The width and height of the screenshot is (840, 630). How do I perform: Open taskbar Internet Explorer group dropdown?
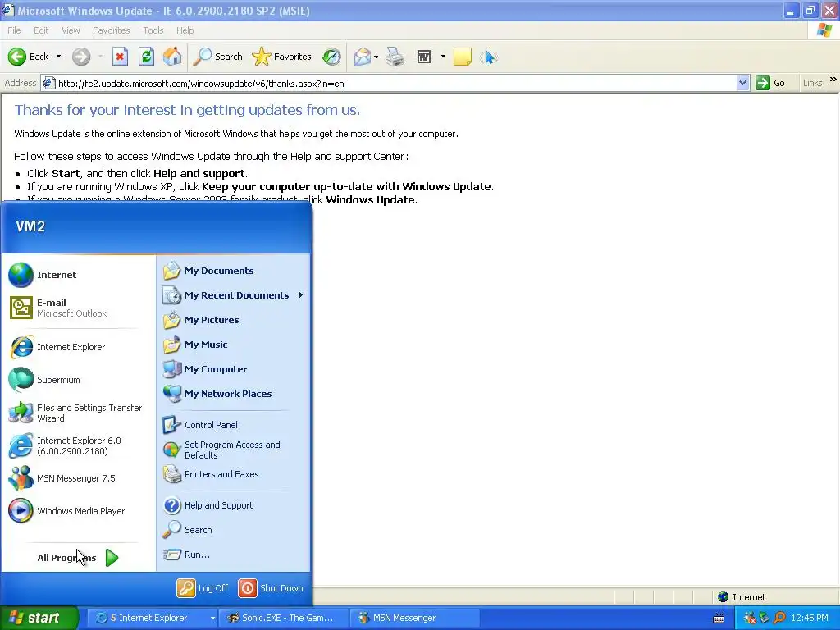[212, 618]
